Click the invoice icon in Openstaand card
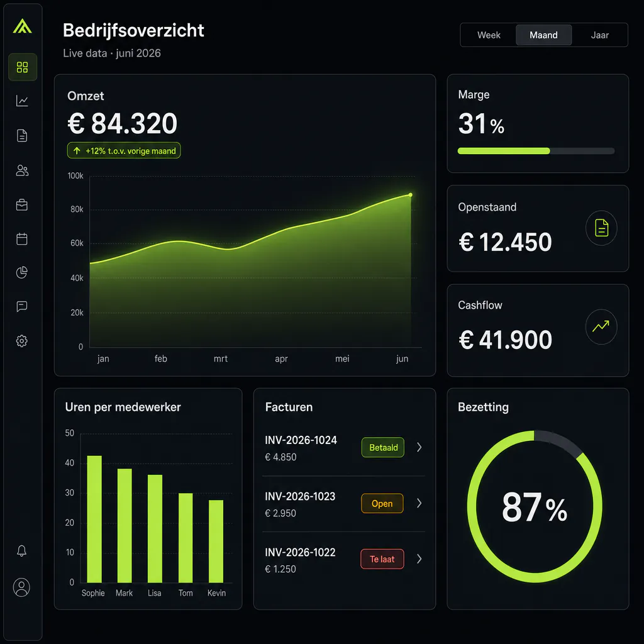This screenshot has width=644, height=644. [601, 228]
